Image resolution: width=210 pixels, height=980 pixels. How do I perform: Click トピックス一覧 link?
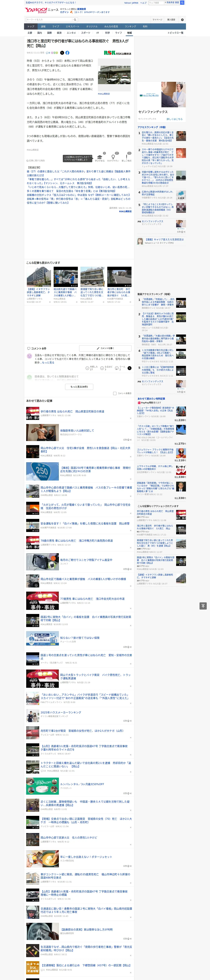175,33
